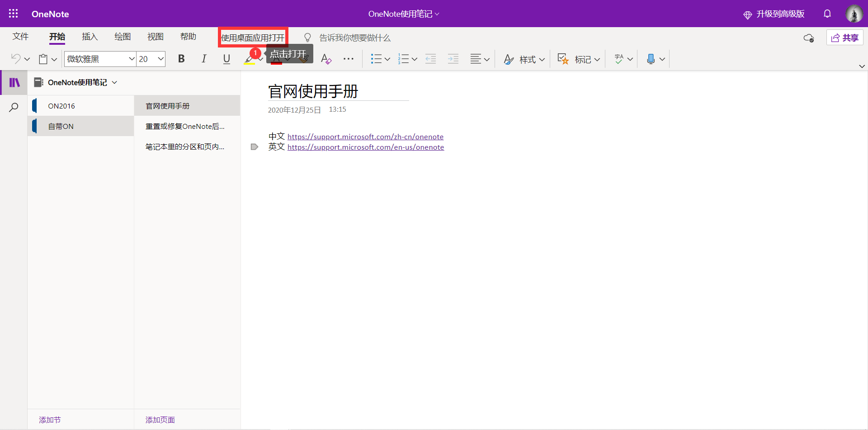This screenshot has height=430, width=868.
Task: Click the text highlighter pen icon
Action: click(249, 59)
